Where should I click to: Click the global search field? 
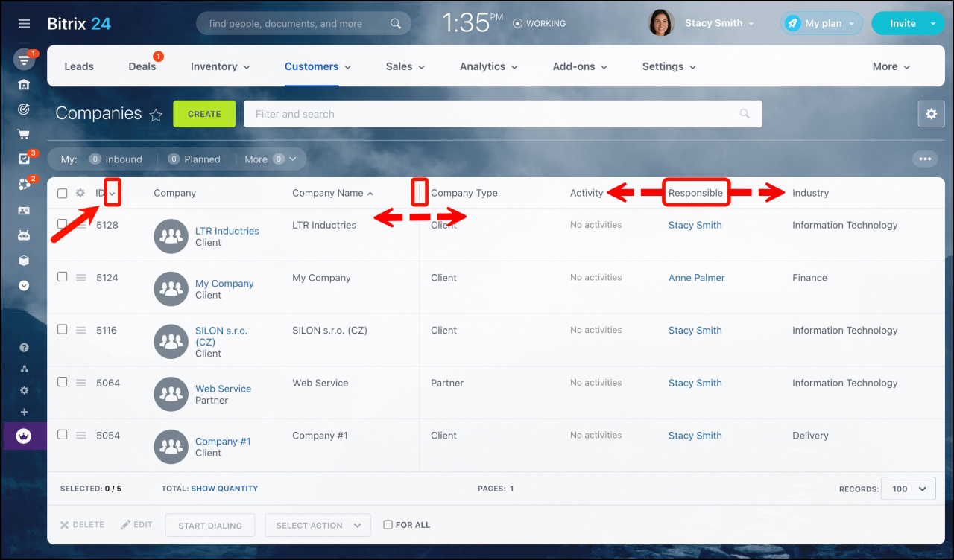[x=303, y=24]
